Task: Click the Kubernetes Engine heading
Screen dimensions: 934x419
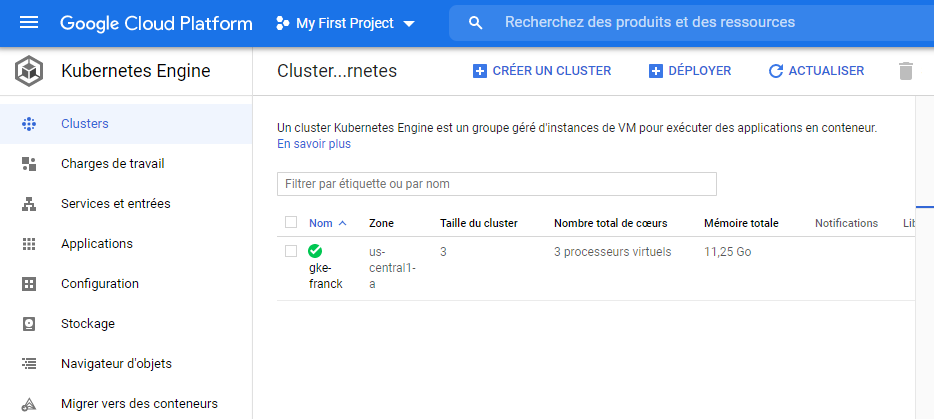Action: pos(136,72)
